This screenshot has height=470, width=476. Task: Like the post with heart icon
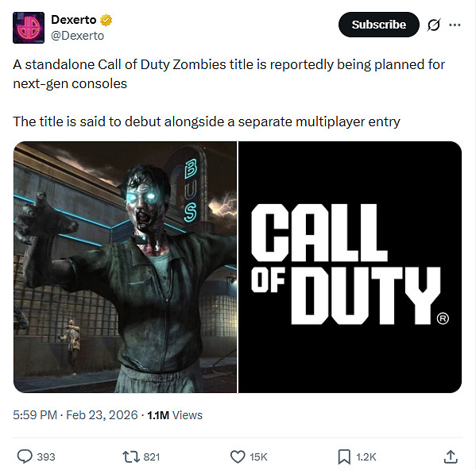[x=238, y=457]
